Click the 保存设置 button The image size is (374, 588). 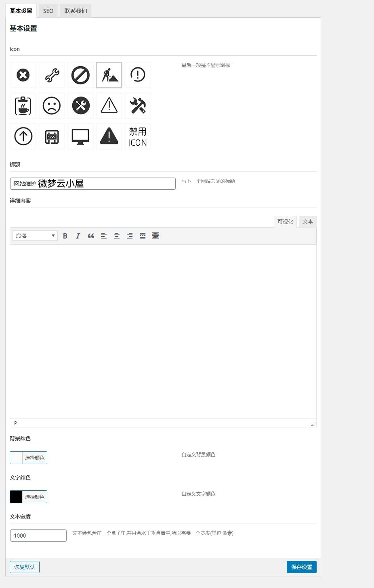click(x=301, y=567)
